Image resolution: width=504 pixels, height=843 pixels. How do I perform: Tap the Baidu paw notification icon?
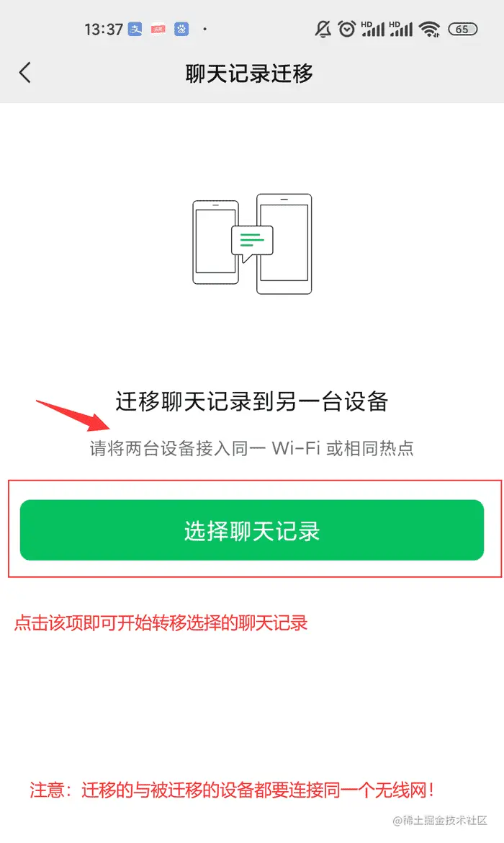point(181,29)
